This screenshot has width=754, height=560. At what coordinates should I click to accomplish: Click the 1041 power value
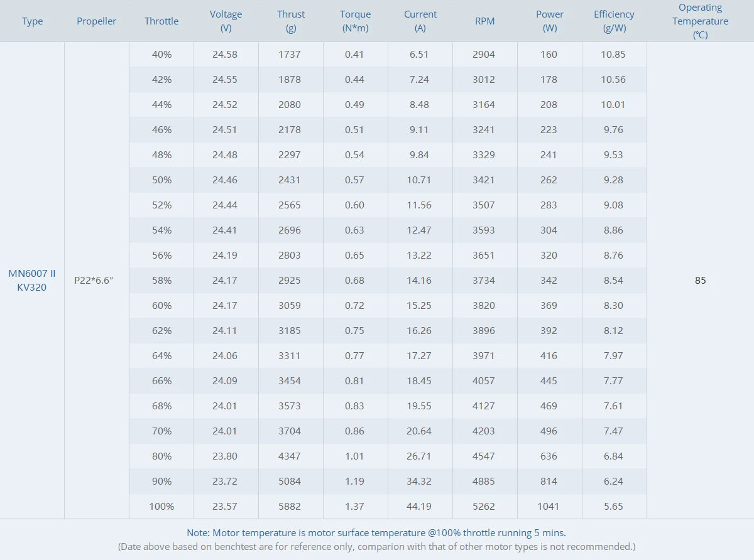tap(549, 507)
